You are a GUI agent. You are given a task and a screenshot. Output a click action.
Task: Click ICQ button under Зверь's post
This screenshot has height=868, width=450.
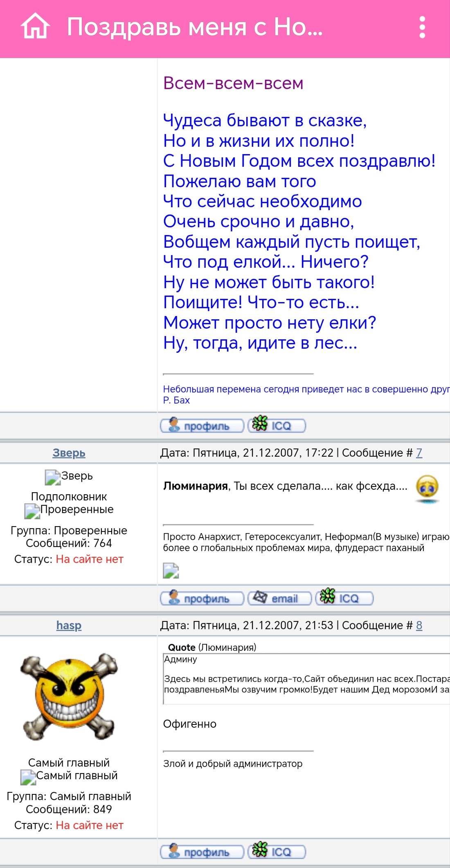[344, 598]
